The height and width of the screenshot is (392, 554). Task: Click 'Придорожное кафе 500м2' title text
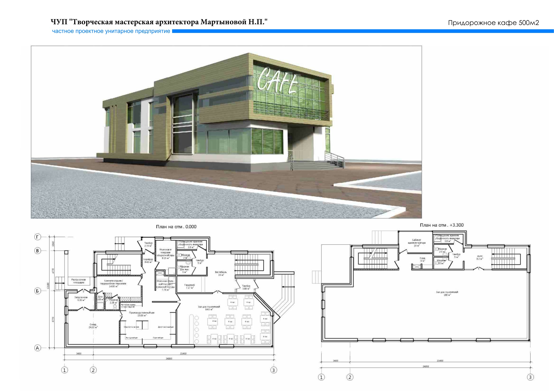[x=493, y=23]
